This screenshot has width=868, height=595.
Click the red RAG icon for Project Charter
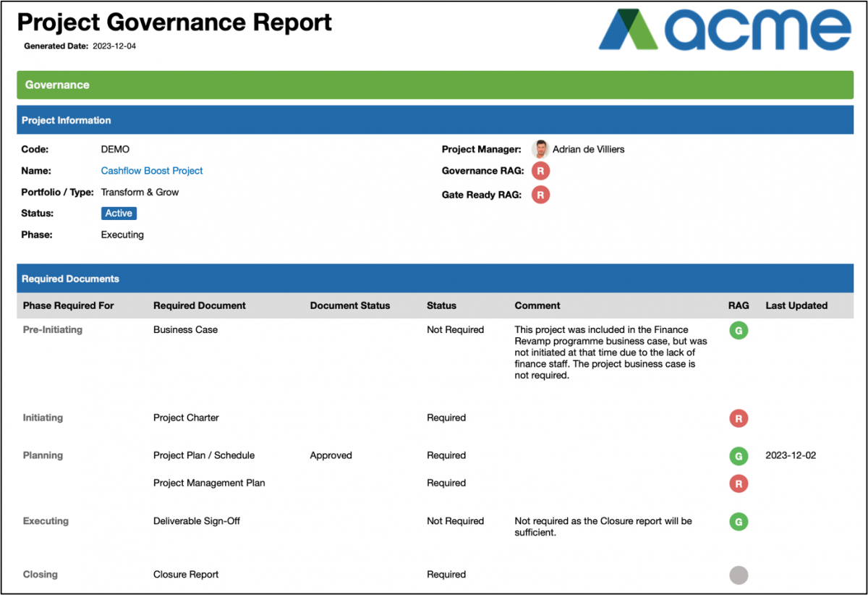(739, 418)
